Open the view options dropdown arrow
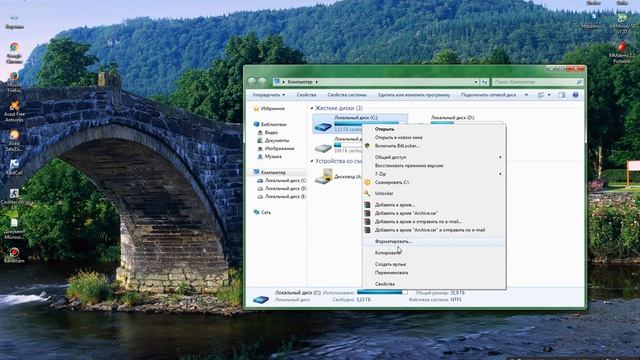This screenshot has width=640, height=360. click(x=549, y=95)
